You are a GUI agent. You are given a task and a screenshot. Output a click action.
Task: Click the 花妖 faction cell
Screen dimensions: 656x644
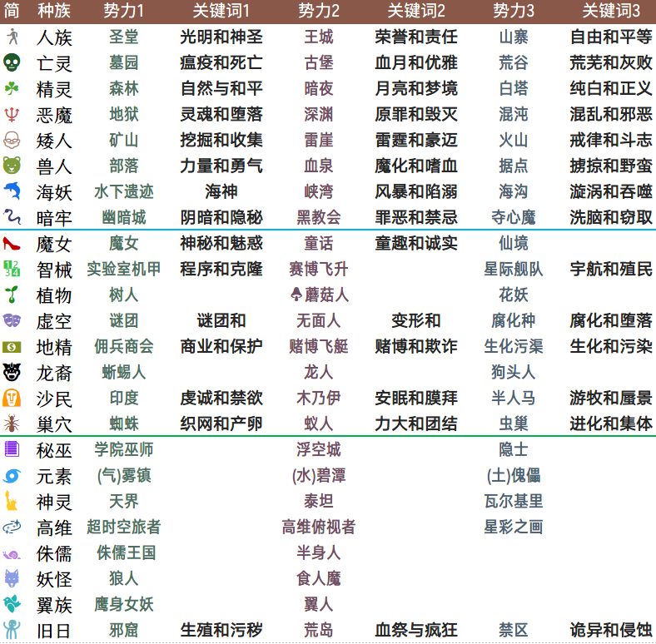coord(514,295)
